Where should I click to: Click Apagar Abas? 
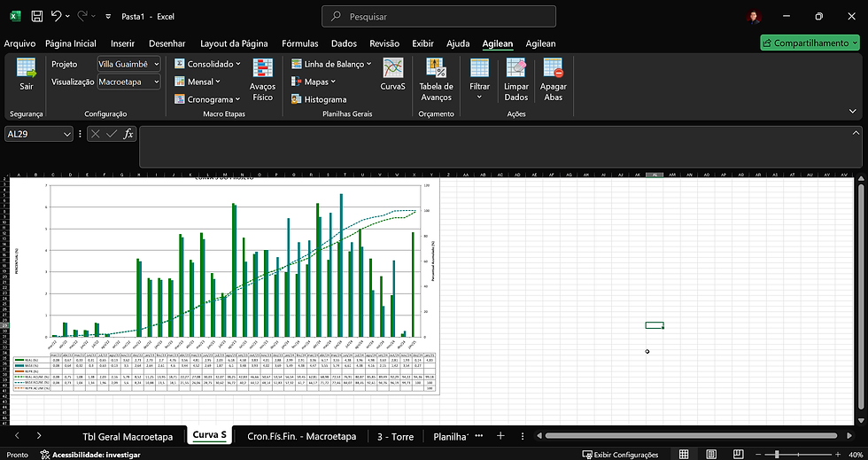click(x=553, y=80)
